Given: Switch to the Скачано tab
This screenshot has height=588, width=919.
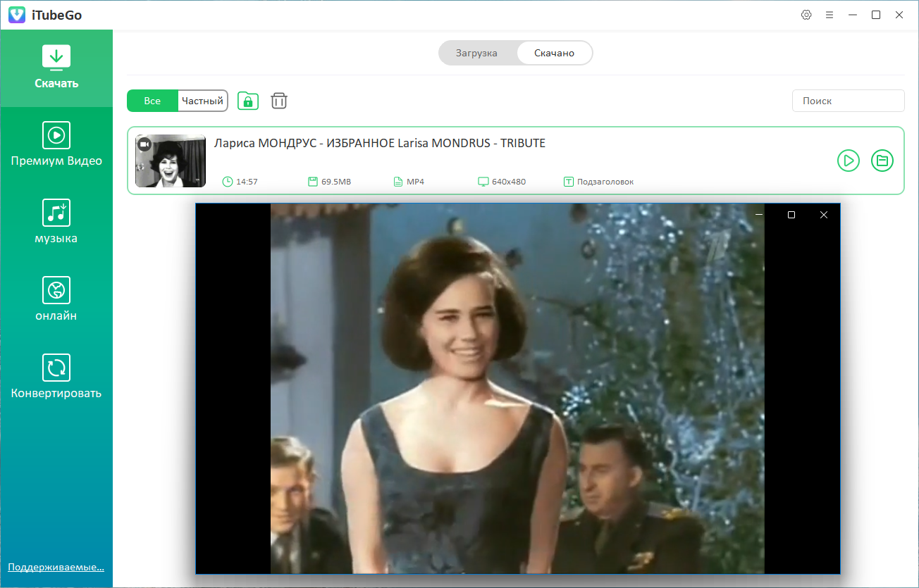Looking at the screenshot, I should point(554,53).
